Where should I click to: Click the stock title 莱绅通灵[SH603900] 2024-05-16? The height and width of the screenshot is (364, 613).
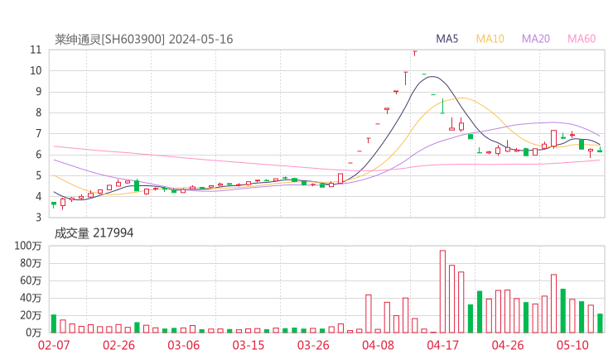[x=143, y=39]
